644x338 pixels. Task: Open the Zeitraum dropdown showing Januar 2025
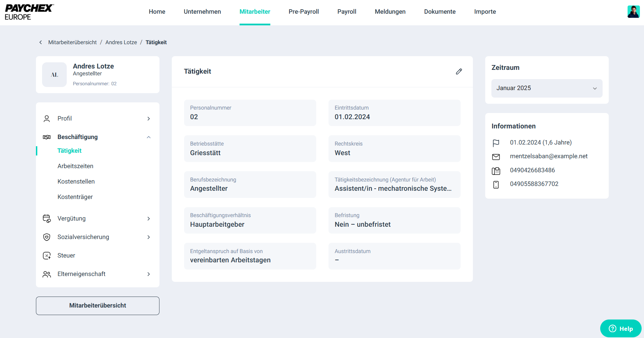coord(546,88)
